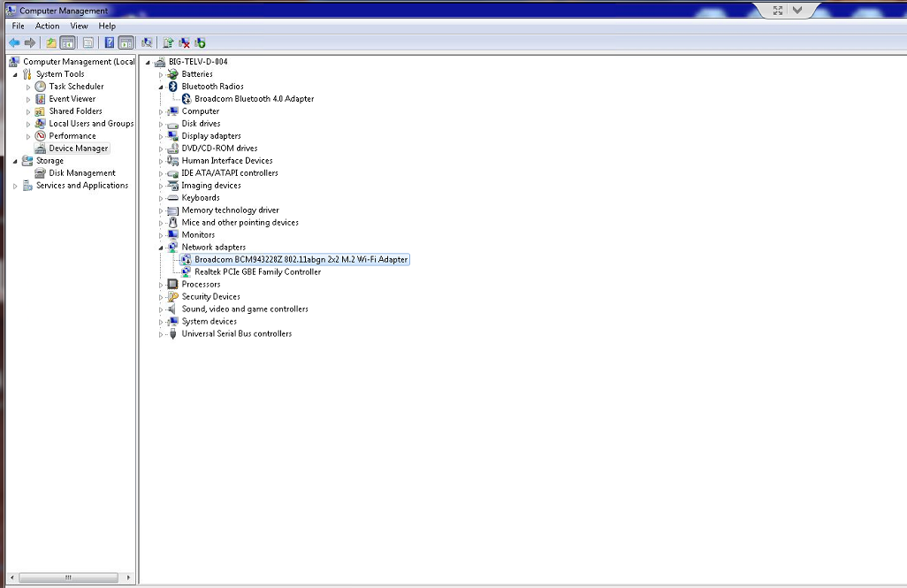Click the Back arrow in the toolbar
This screenshot has height=588, width=907.
(x=14, y=42)
